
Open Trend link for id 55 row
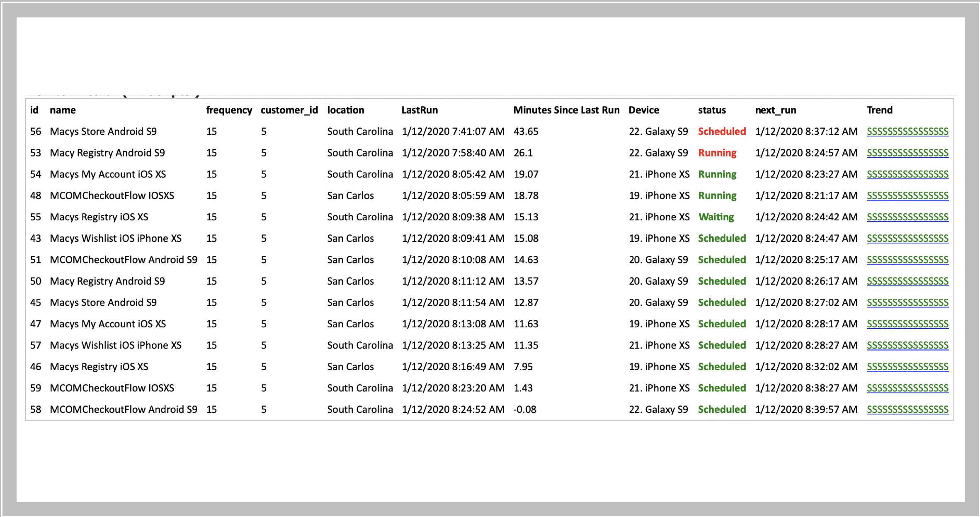[x=907, y=217]
